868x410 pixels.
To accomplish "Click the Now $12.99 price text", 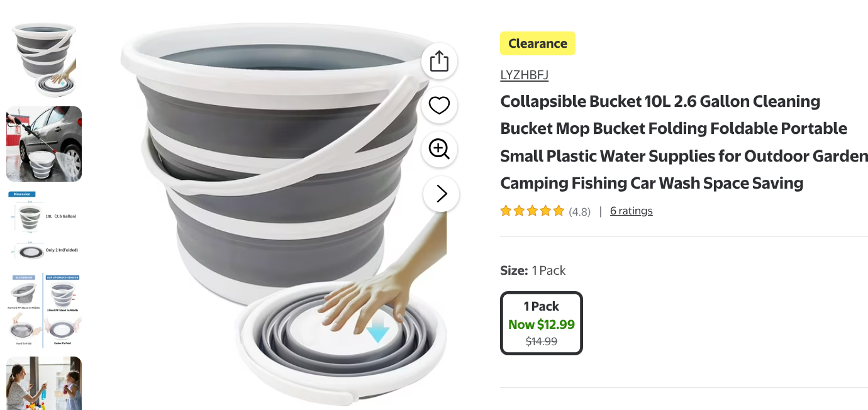I will tap(542, 324).
